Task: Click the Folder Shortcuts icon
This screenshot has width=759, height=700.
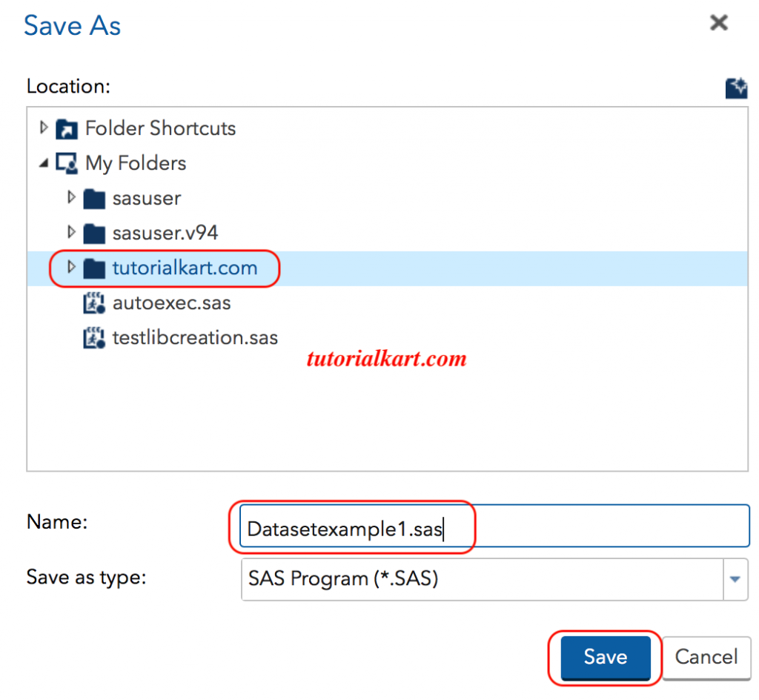Action: coord(67,128)
